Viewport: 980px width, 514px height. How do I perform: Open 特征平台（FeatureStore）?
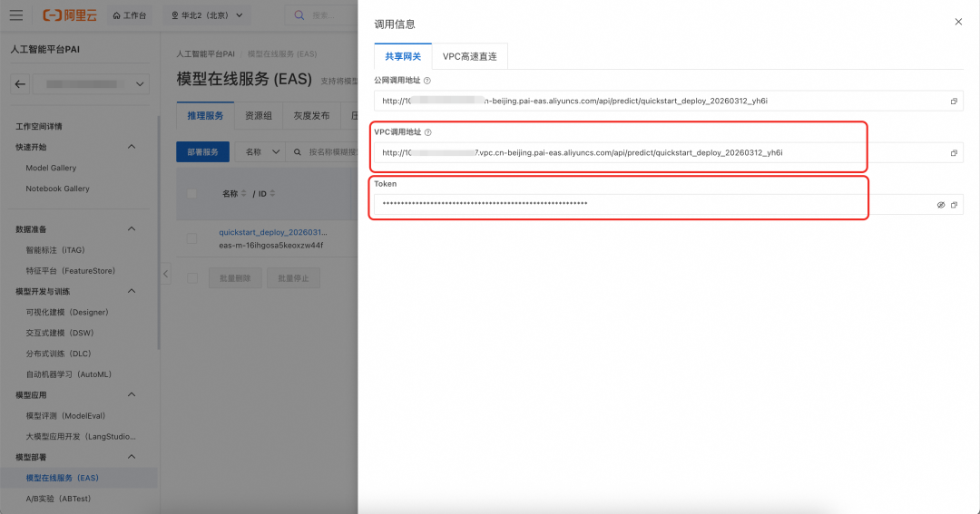(71, 270)
